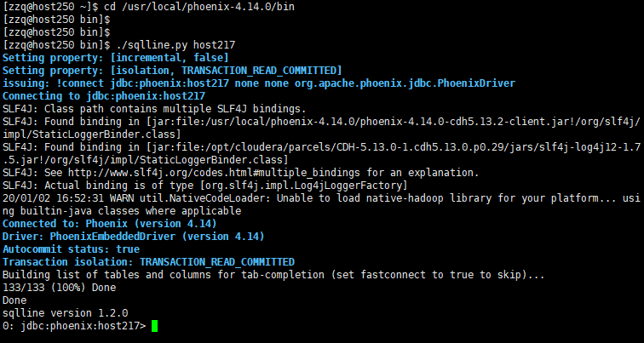Click 'Connecting to jdbc:phoenix:host217' line
644x343 pixels.
(x=104, y=95)
